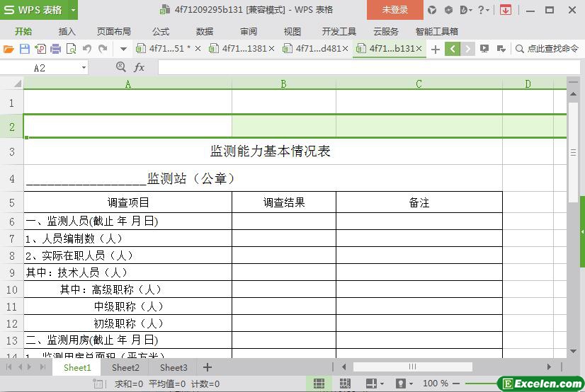Click the 调查结果 header cell
This screenshot has height=392, width=585.
284,202
